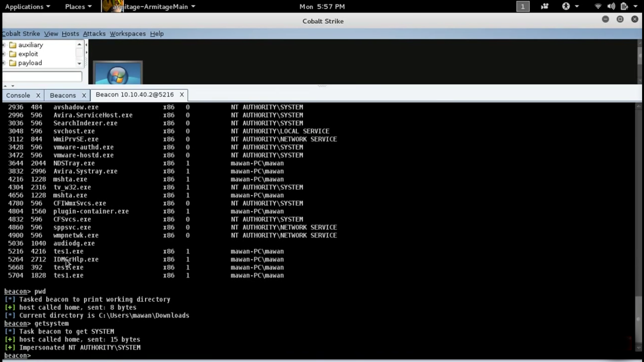Click the clock showing Mon 5:57 PM

(x=322, y=7)
